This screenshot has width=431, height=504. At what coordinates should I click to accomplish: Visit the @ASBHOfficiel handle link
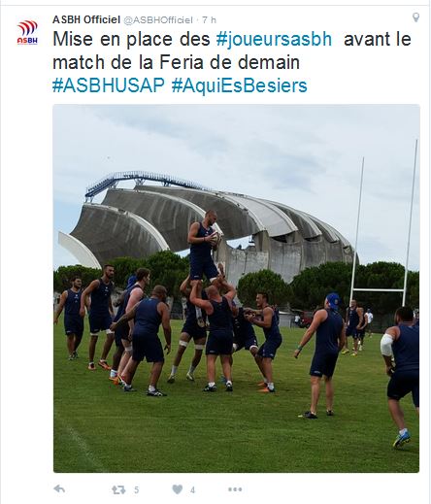tap(158, 20)
